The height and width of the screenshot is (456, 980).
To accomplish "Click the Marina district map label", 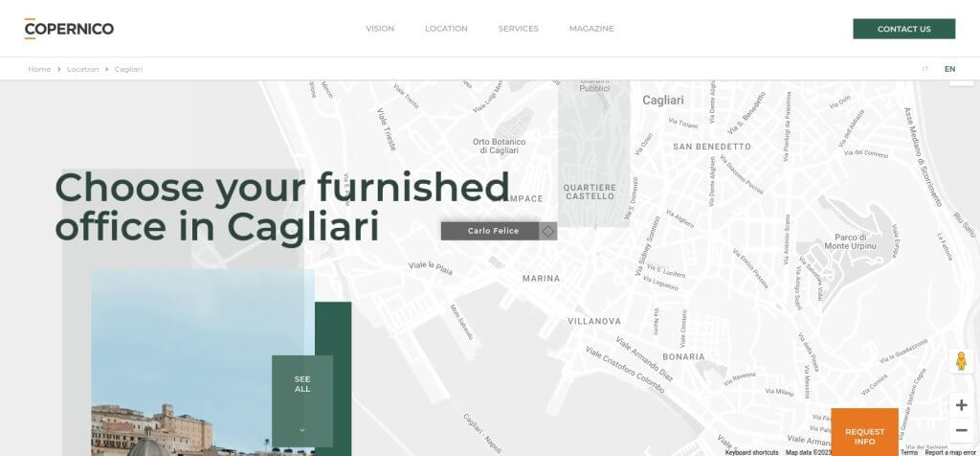I will [x=542, y=279].
